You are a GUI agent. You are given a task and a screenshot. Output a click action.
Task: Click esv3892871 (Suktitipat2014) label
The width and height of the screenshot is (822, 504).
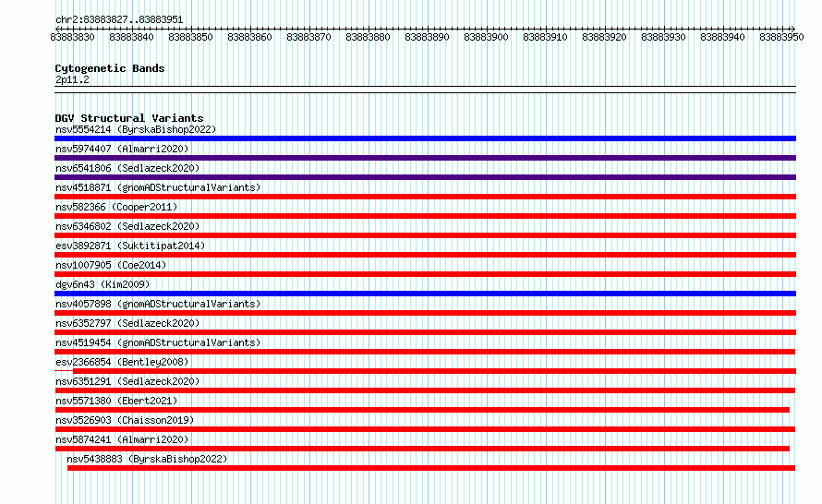[130, 246]
